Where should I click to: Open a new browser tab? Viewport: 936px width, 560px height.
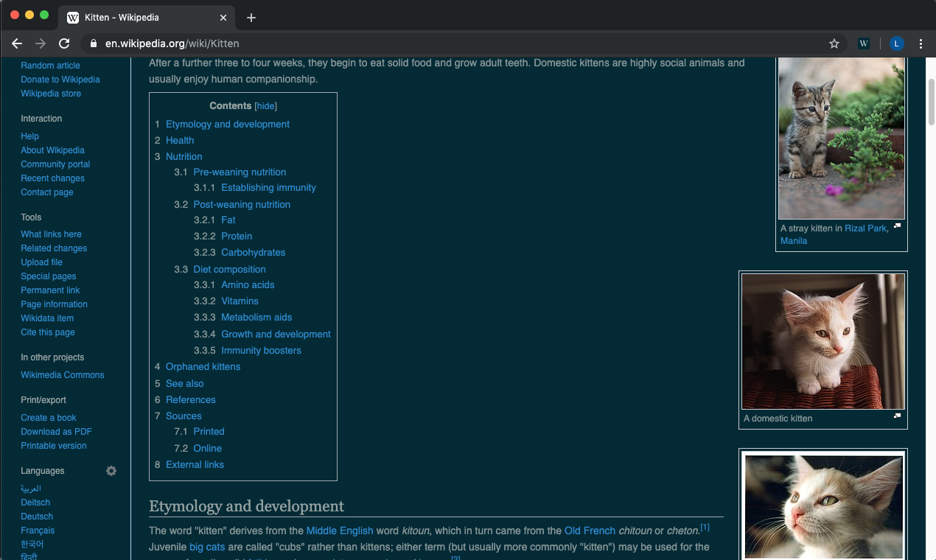pyautogui.click(x=251, y=17)
